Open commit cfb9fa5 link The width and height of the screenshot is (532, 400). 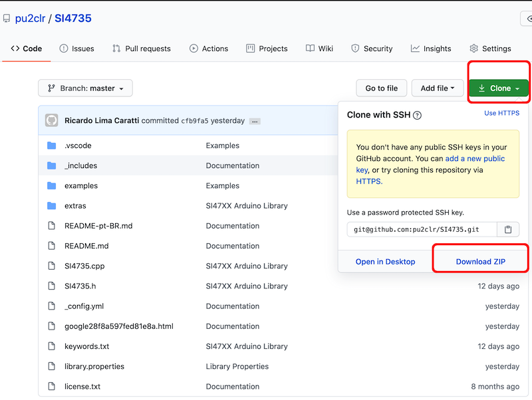(195, 121)
